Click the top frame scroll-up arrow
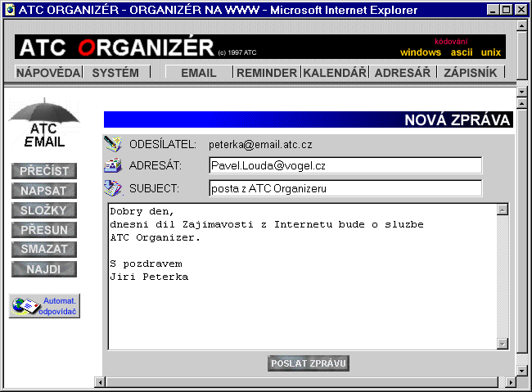532x392 pixels. tap(522, 25)
